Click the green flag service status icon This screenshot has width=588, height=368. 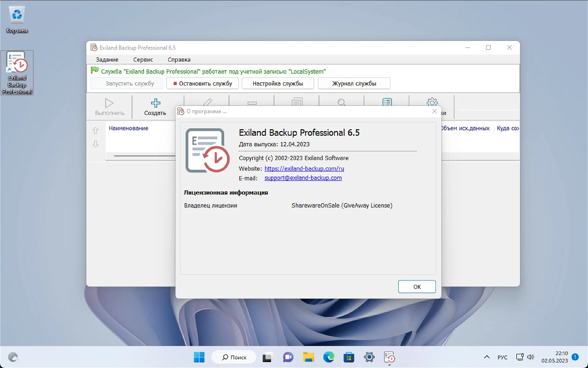[x=94, y=71]
